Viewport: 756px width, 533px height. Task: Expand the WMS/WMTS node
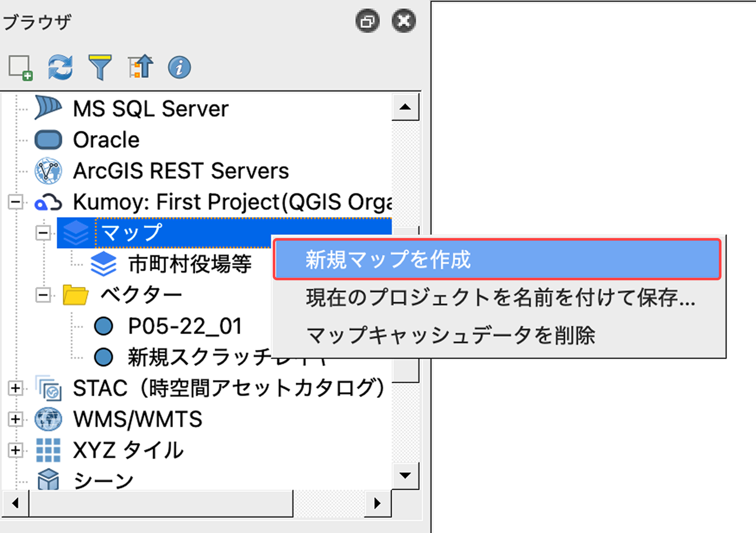click(16, 419)
